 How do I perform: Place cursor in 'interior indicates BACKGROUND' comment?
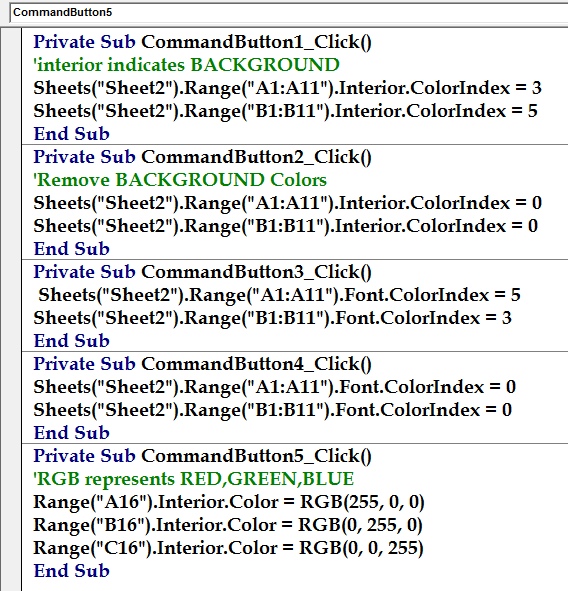[x=186, y=65]
